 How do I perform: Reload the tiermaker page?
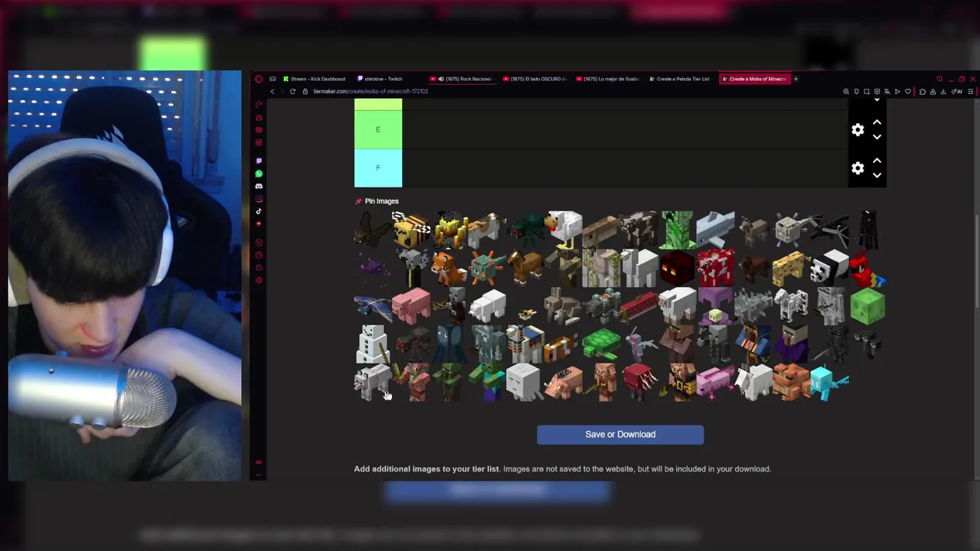292,92
